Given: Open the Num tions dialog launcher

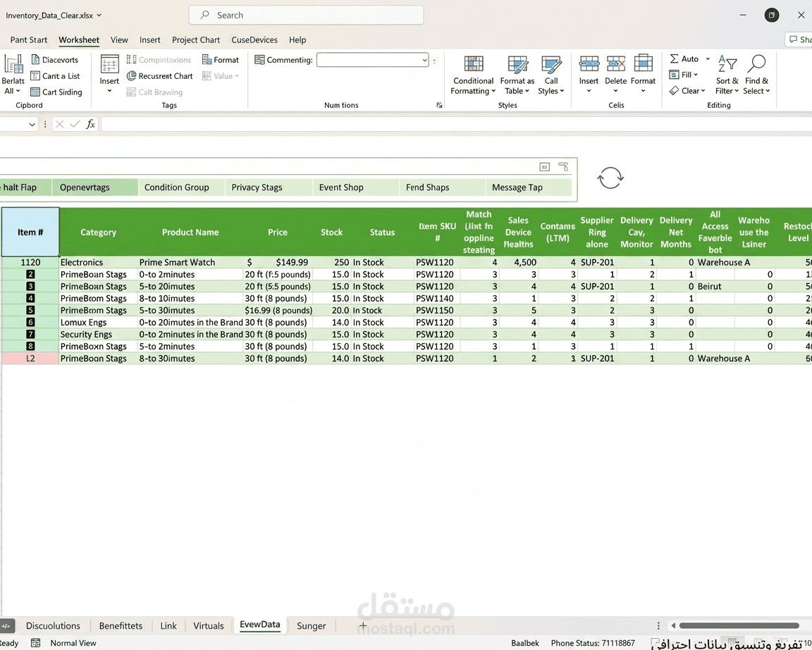Looking at the screenshot, I should (x=439, y=105).
